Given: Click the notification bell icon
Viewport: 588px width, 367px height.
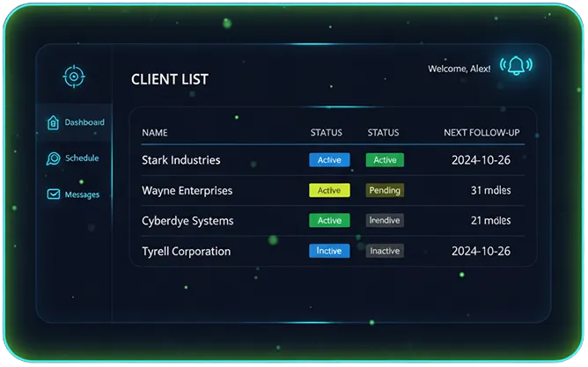Looking at the screenshot, I should [515, 66].
